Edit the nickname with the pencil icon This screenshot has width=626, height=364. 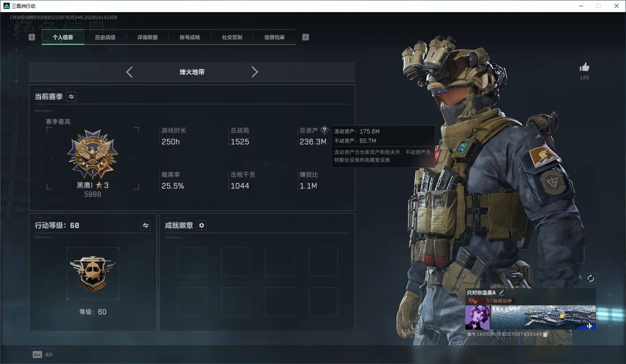(502, 292)
